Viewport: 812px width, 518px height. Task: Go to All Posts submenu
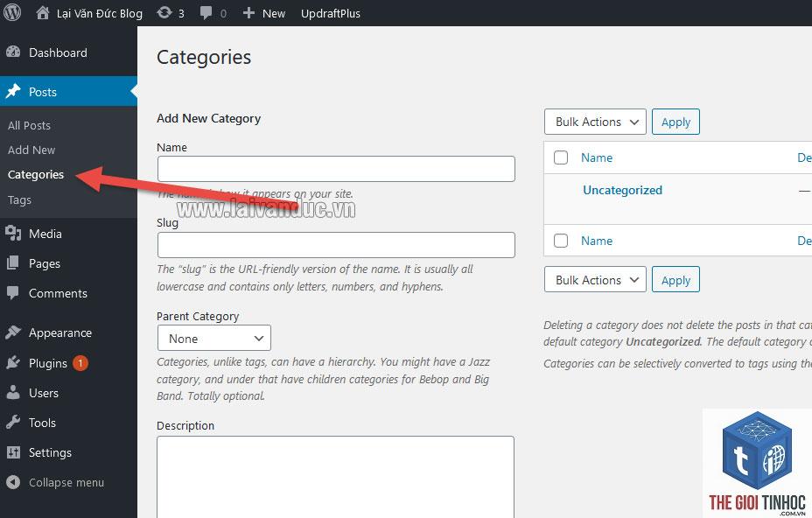(x=29, y=125)
